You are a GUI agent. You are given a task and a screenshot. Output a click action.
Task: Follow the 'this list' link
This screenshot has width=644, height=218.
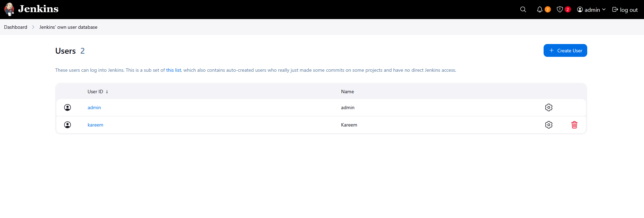coord(173,70)
